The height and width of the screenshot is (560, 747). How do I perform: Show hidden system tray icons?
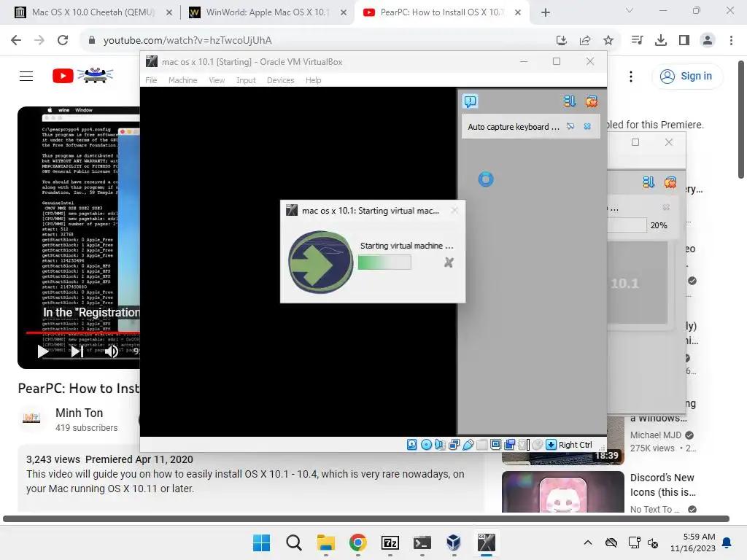(588, 542)
